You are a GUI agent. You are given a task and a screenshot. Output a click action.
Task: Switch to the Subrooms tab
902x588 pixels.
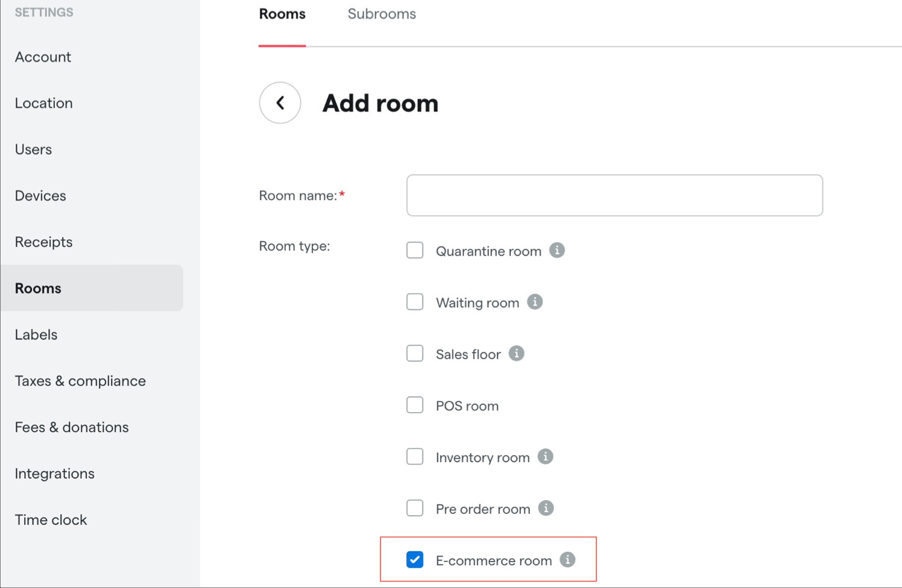[x=382, y=14]
